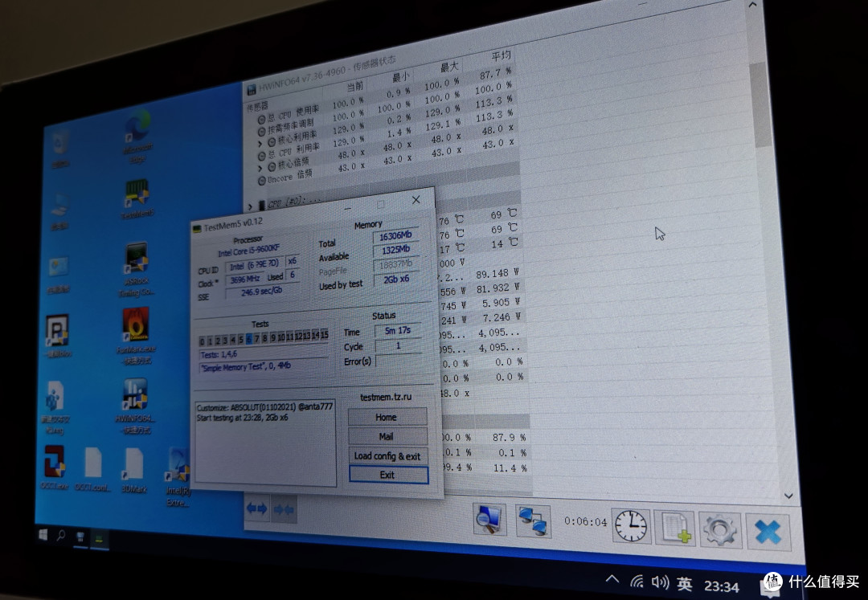868x600 pixels.
Task: Click the 平均 column header in HWiNFO
Action: click(501, 56)
